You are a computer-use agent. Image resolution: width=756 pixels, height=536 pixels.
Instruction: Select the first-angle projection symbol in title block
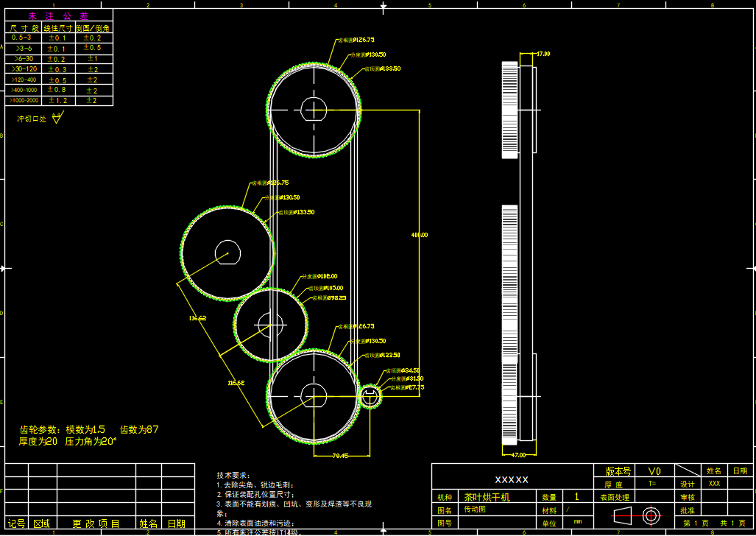(637, 515)
